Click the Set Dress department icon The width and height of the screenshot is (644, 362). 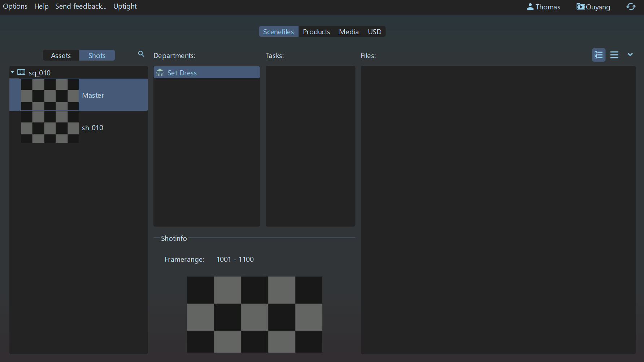(160, 72)
